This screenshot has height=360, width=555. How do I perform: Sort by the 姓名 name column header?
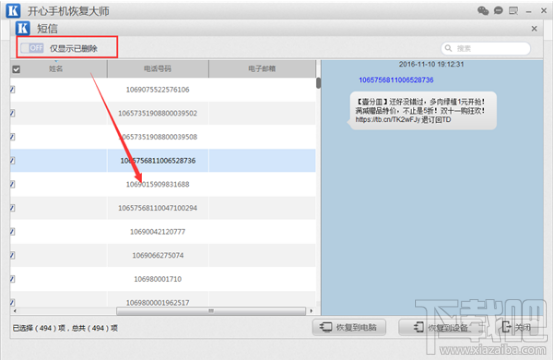(x=56, y=69)
